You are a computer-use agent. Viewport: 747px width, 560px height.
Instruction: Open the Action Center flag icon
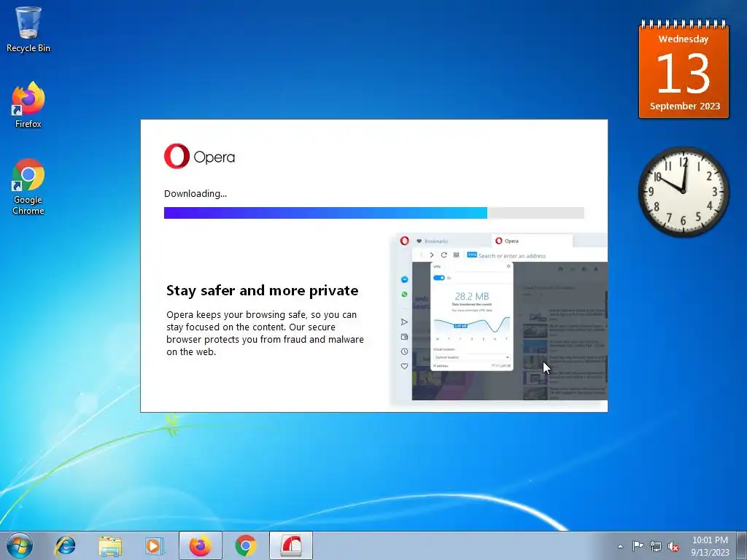tap(638, 546)
